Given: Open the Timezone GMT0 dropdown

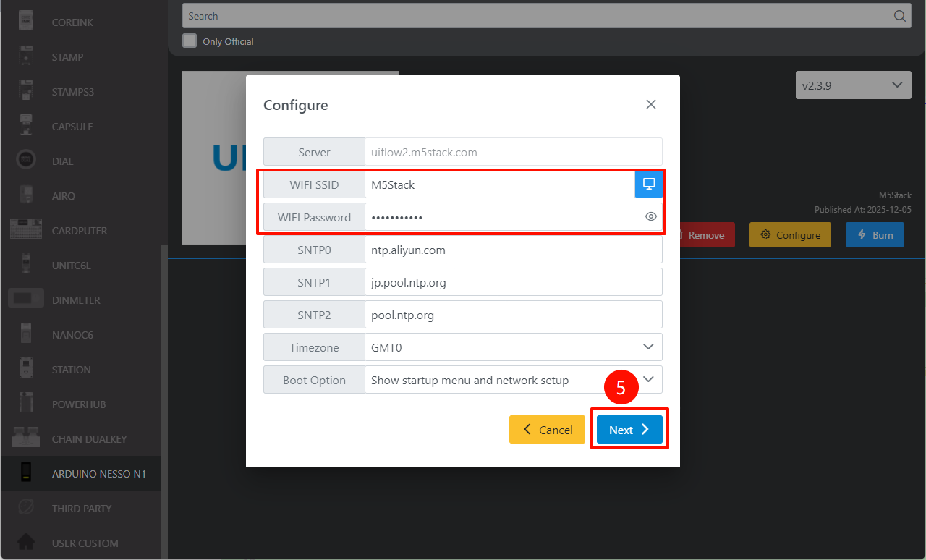Looking at the screenshot, I should coord(513,347).
